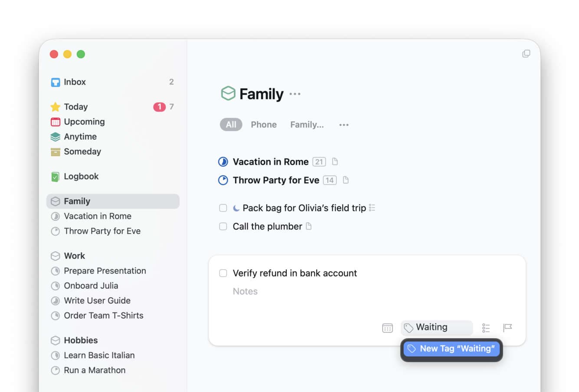Select the All tag filter
Viewport: 579px width, 392px height.
[x=231, y=125]
